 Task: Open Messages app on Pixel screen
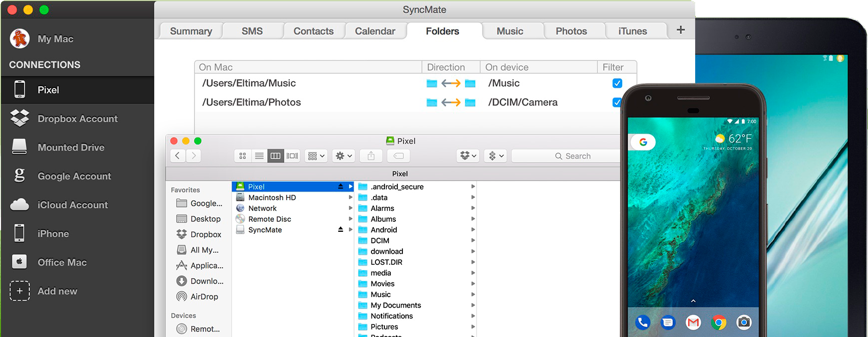668,323
